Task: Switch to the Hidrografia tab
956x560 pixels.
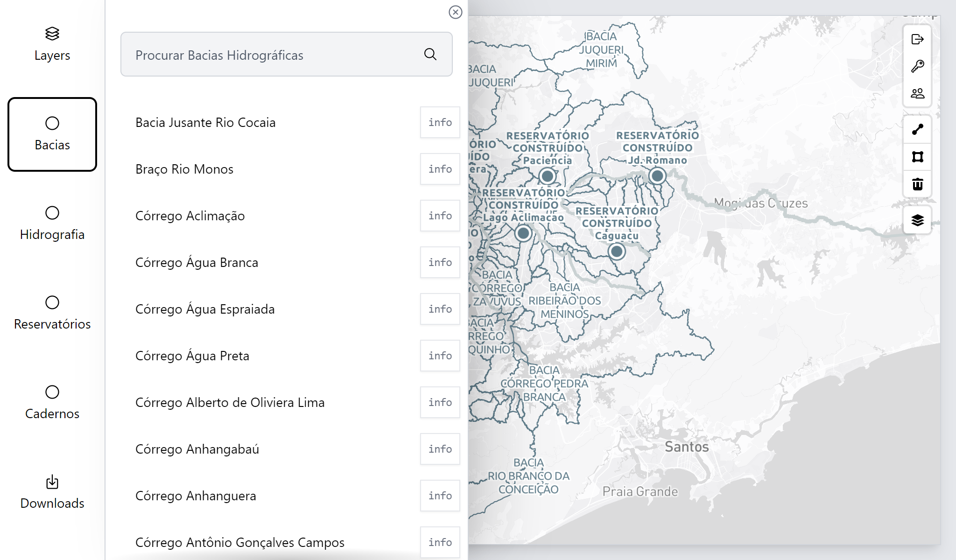Action: coord(52,224)
